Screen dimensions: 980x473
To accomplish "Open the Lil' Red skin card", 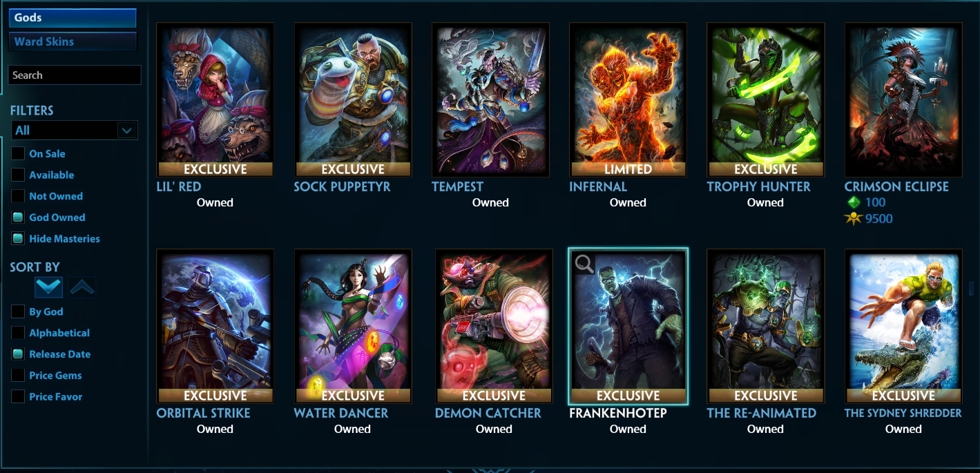I will click(x=215, y=100).
